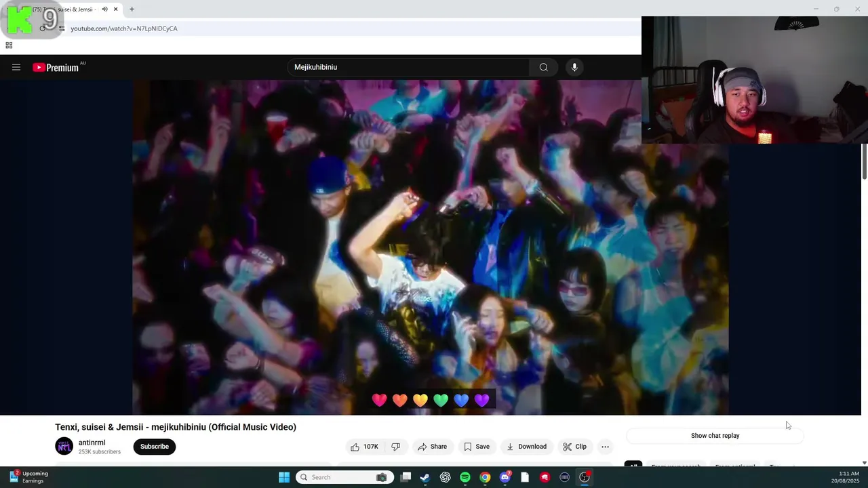
Task: Subscribe to antinrml channel
Action: pyautogui.click(x=155, y=447)
